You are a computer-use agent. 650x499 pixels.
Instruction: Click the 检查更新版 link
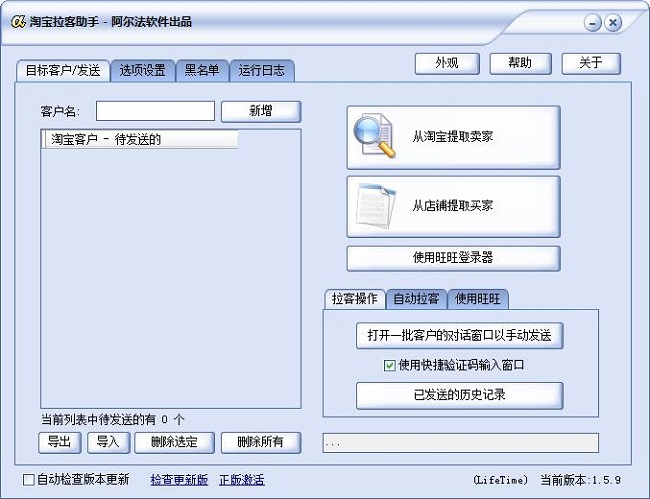pyautogui.click(x=179, y=480)
